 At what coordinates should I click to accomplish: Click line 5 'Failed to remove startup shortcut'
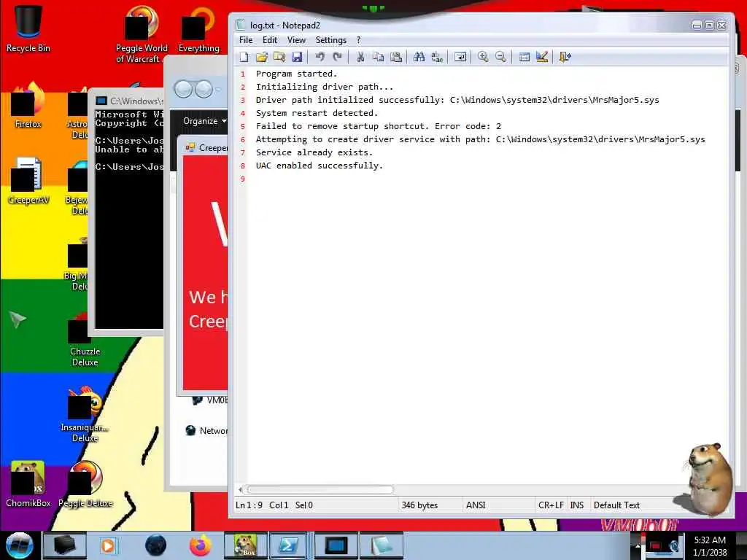(x=379, y=126)
